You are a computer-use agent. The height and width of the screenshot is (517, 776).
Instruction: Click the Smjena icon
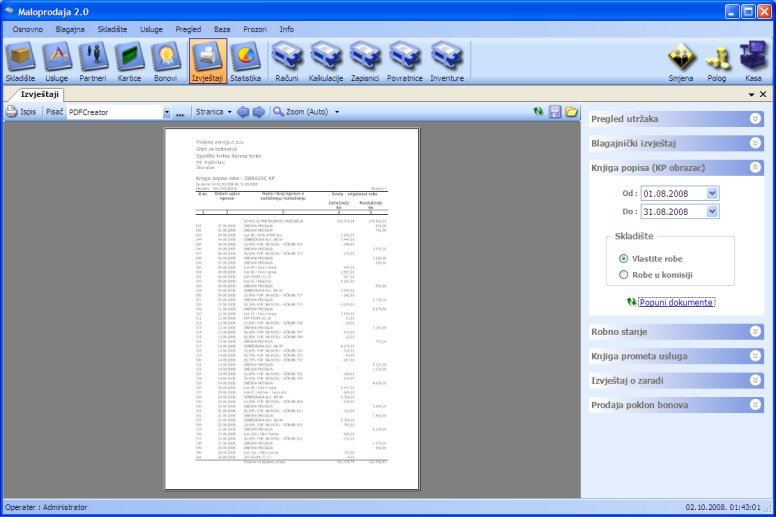[x=681, y=61]
